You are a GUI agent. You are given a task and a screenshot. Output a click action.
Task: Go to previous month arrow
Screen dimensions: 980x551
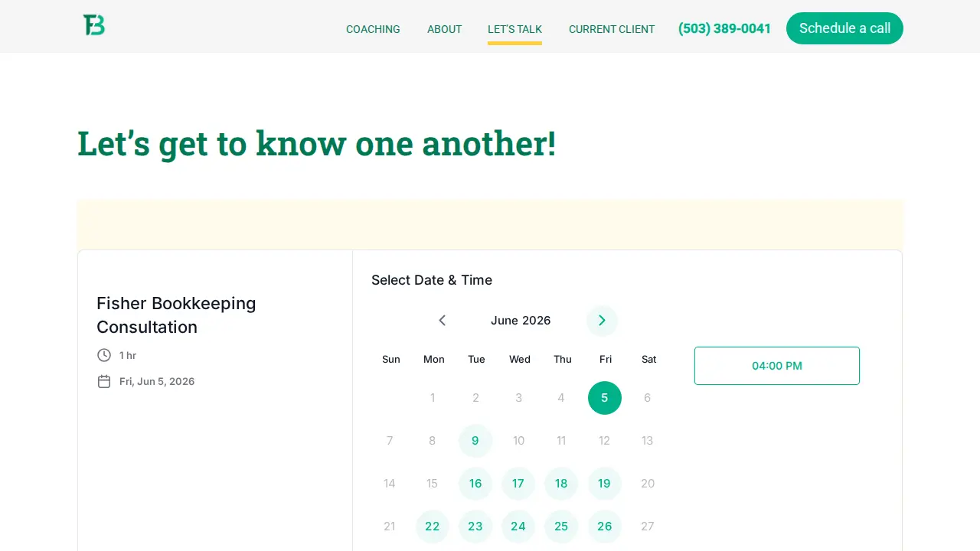[442, 321]
